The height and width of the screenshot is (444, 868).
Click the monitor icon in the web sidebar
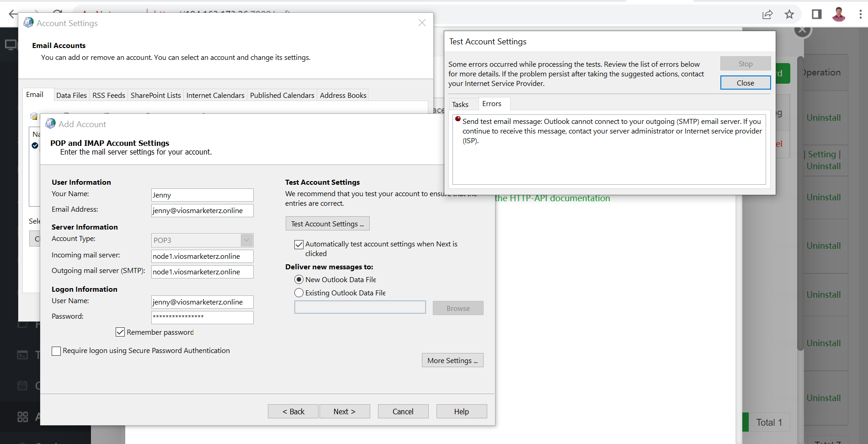[11, 45]
